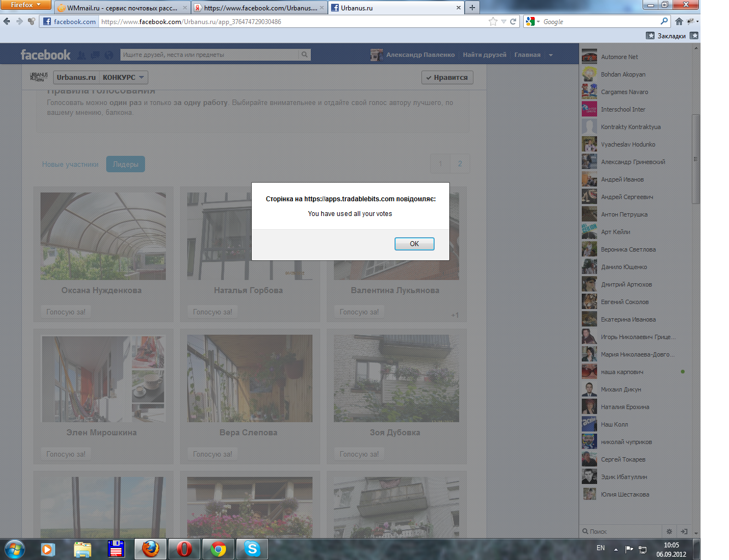
Task: Open chat with Юлия Шестакова
Action: tap(635, 494)
